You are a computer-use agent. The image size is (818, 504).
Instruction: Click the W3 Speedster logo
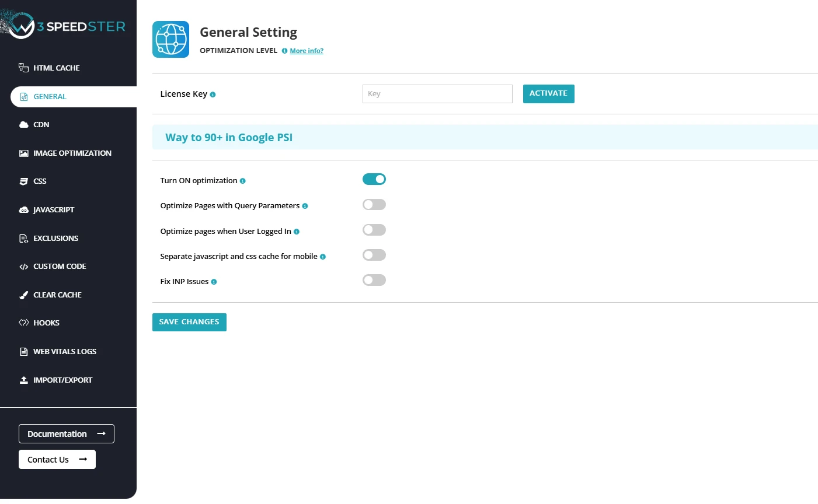[x=64, y=26]
